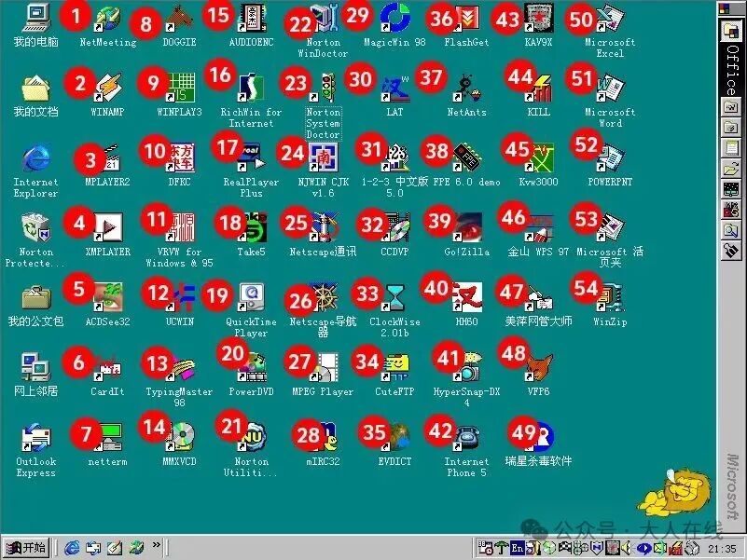Select the FPE 6.0 demo chip icon

tap(467, 158)
